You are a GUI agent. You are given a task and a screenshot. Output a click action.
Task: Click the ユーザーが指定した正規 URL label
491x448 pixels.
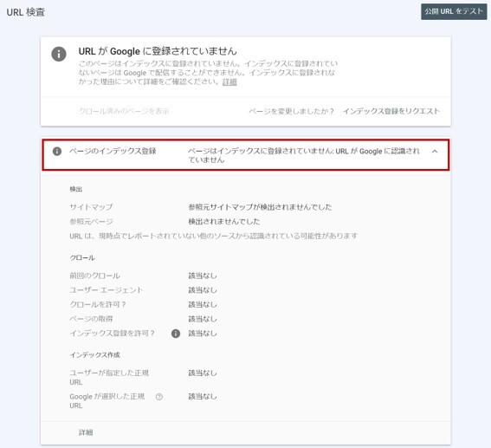[109, 378]
